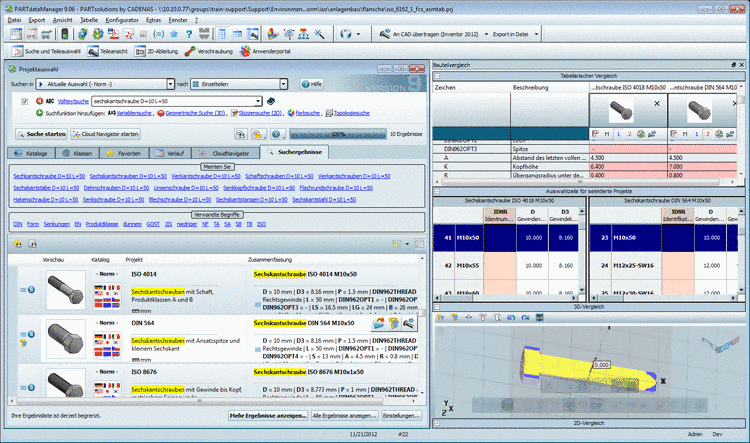Click Dehnschrauben D=10 L=50 suggestion
Viewport: 750px width, 443px height.
(116, 188)
